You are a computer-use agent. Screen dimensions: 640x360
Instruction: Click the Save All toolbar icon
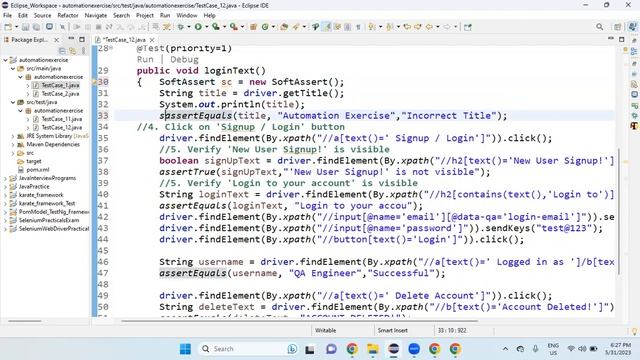click(x=36, y=27)
